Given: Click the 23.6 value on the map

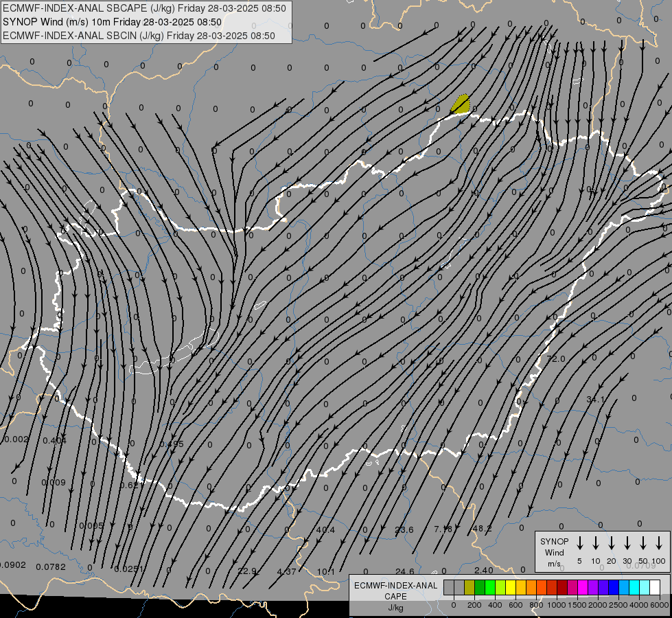Looking at the screenshot, I should (404, 529).
